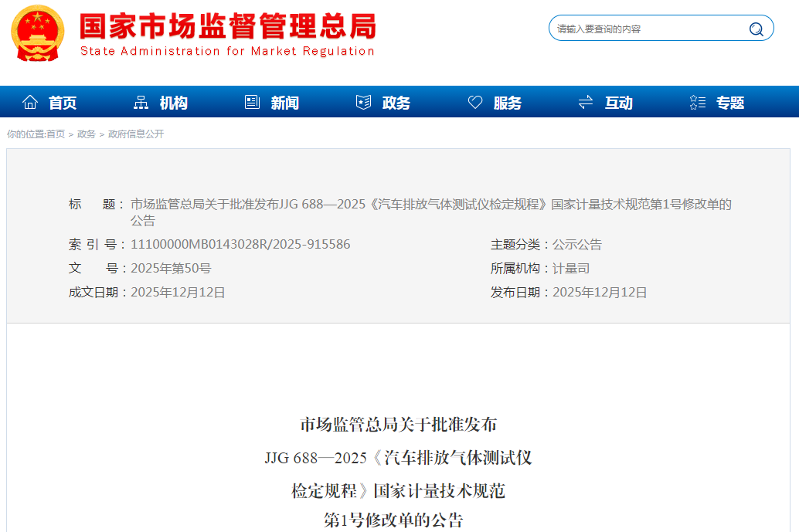799x532 pixels.
Task: Go to the 专题 navigation menu item
Action: pos(729,103)
